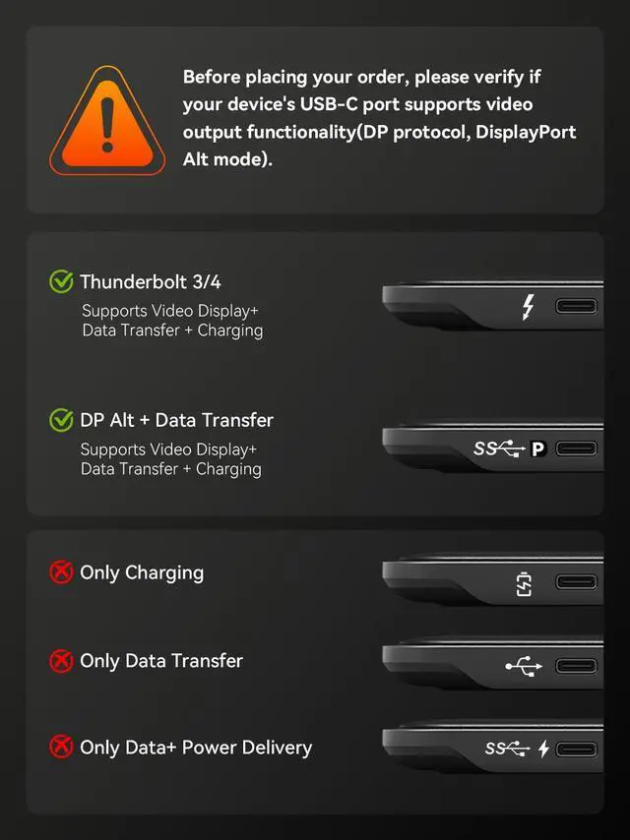Click the power delivery lightning bolt in last row
Viewport: 630px width, 840px height.
click(543, 749)
